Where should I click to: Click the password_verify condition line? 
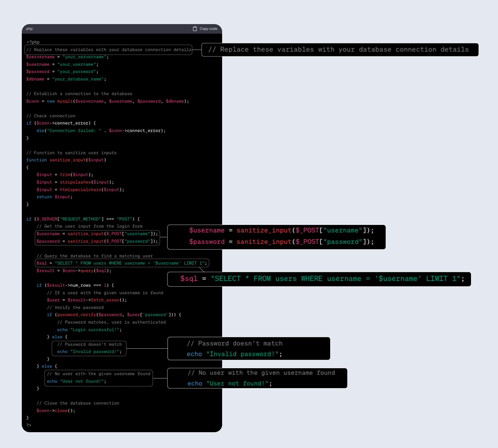[114, 315]
